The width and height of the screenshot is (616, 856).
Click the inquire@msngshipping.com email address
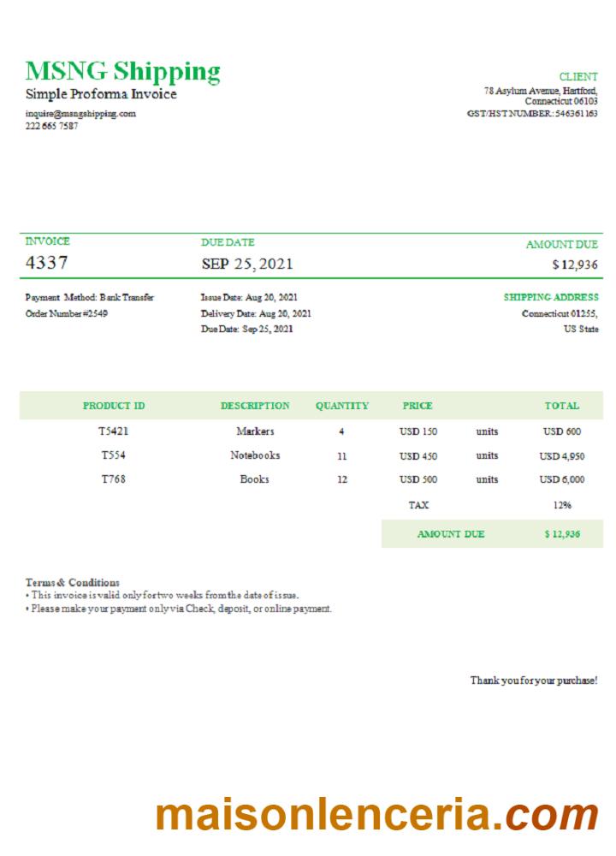[80, 113]
